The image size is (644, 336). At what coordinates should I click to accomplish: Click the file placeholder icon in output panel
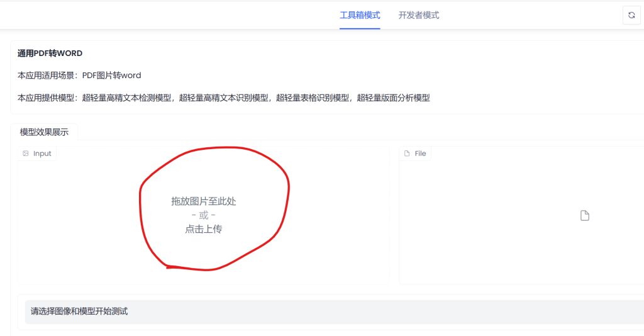[584, 216]
